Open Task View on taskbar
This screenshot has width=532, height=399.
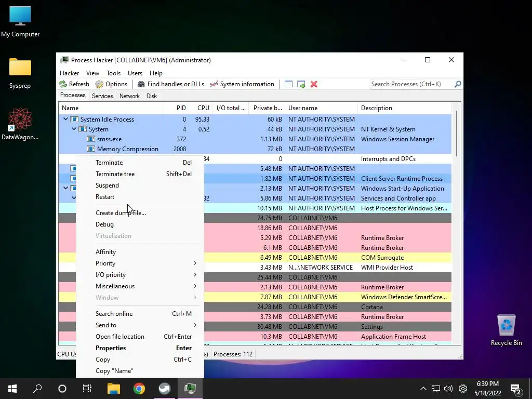[87, 389]
